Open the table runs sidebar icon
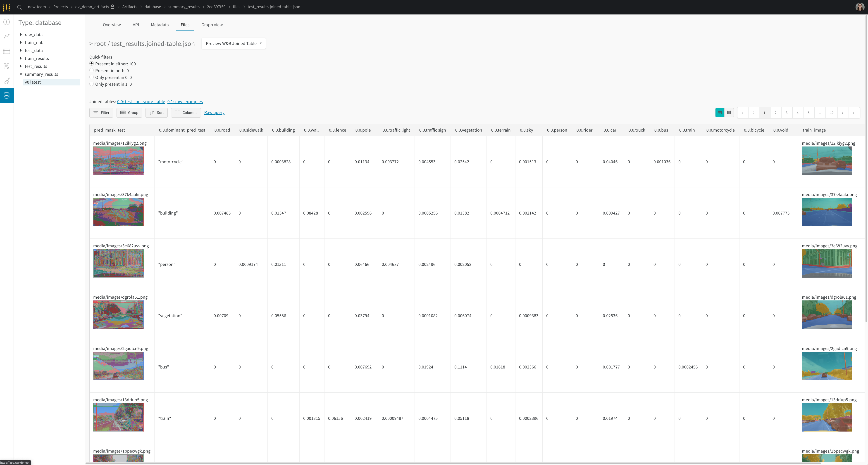The image size is (868, 465). click(x=7, y=51)
